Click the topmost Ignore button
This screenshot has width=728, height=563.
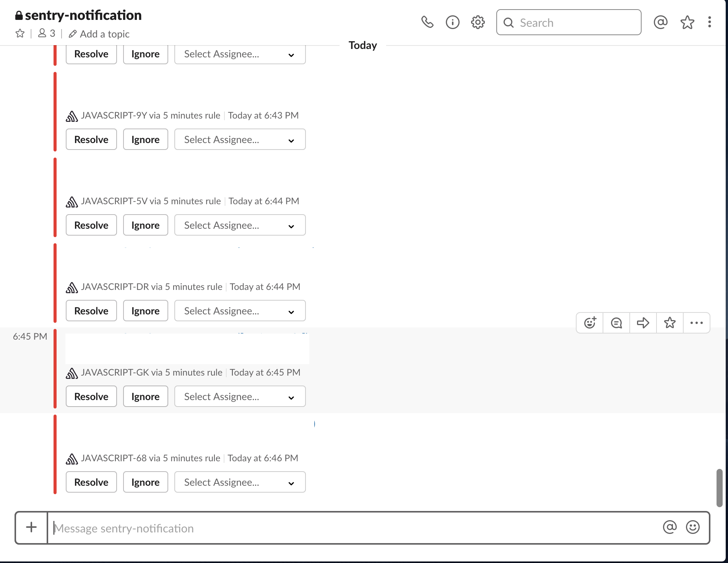tap(146, 54)
